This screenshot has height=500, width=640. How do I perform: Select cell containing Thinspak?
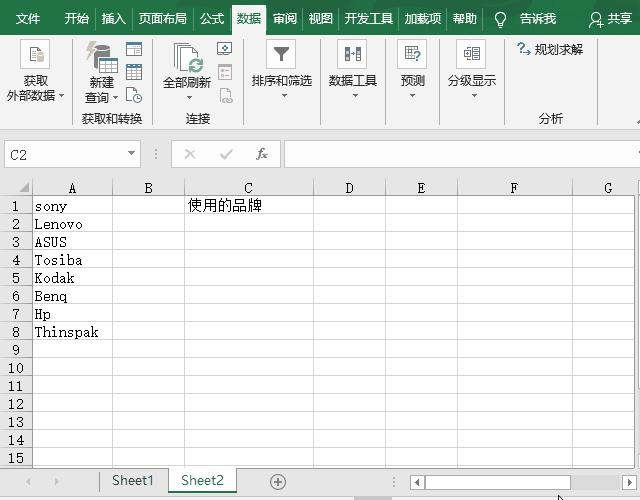(72, 332)
